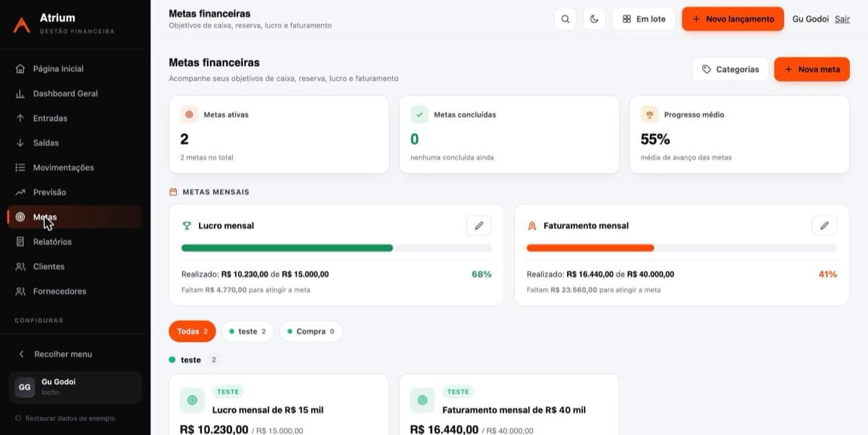Toggle dark mode moon icon
Viewport: 868px width, 435px height.
(595, 19)
